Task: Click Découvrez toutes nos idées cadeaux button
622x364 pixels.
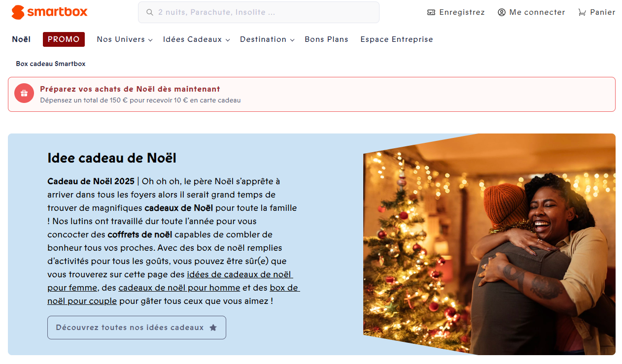Action: [137, 328]
